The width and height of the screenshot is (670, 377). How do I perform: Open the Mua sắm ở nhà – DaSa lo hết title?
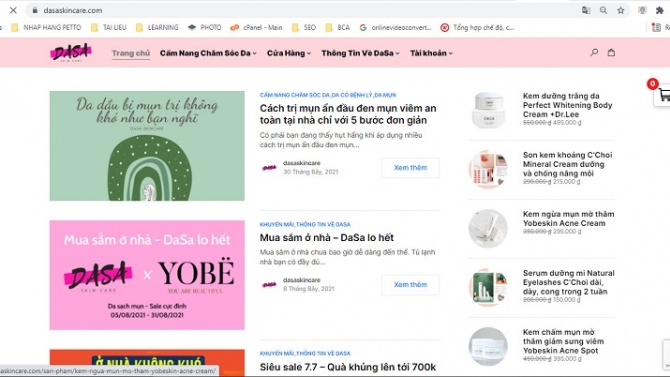click(x=327, y=238)
